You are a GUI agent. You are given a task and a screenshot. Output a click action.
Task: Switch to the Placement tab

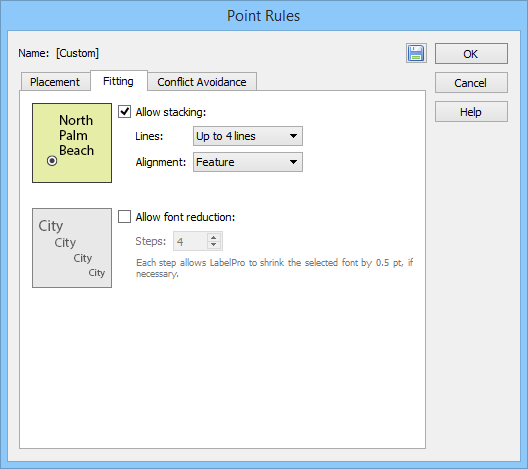pyautogui.click(x=55, y=82)
